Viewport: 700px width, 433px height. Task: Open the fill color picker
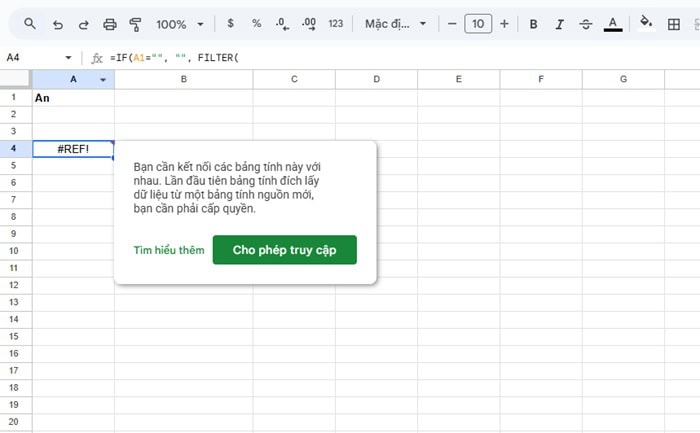[x=646, y=23]
